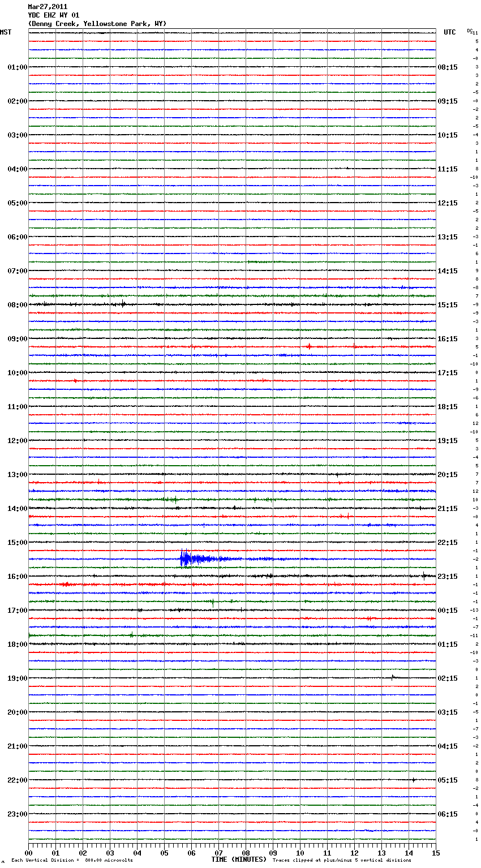Click the Each Vertical Division 800.00 microvolts note
Screen dimensions: 481x868
tap(72, 861)
